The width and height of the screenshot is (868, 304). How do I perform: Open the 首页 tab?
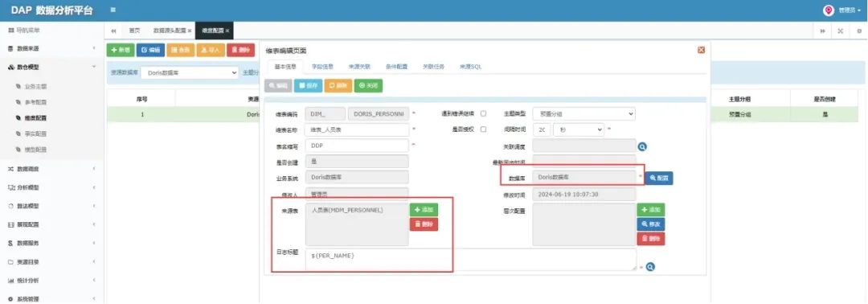(x=134, y=31)
